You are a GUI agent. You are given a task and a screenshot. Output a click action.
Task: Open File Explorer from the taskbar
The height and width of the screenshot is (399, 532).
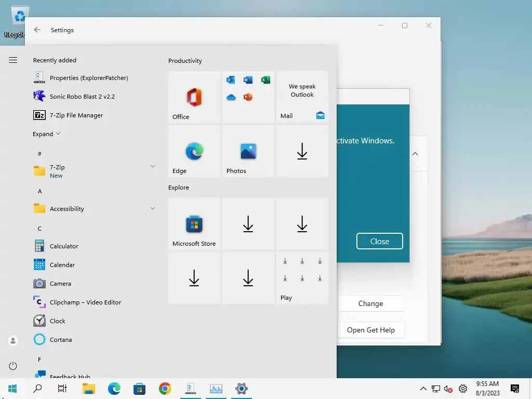[x=88, y=389]
